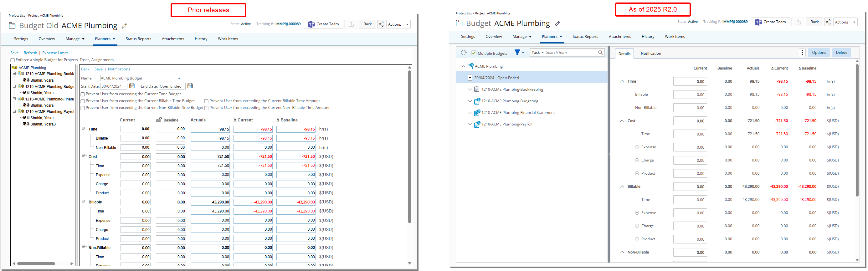Collapse the Time group in the old budget grid
The height and width of the screenshot is (271, 868).
pos(83,128)
